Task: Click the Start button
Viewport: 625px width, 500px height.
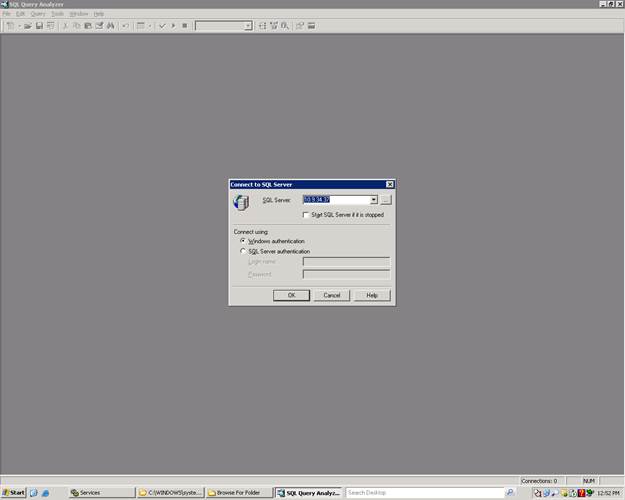Action: click(14, 493)
